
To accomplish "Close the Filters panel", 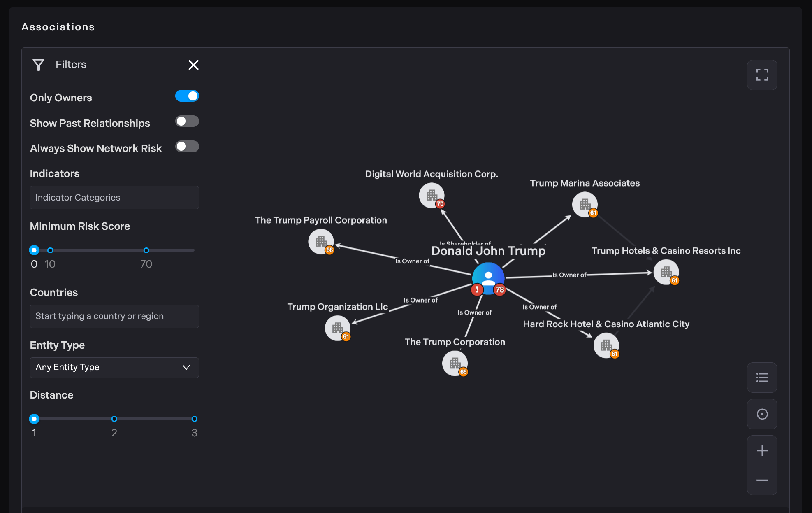I will (193, 65).
